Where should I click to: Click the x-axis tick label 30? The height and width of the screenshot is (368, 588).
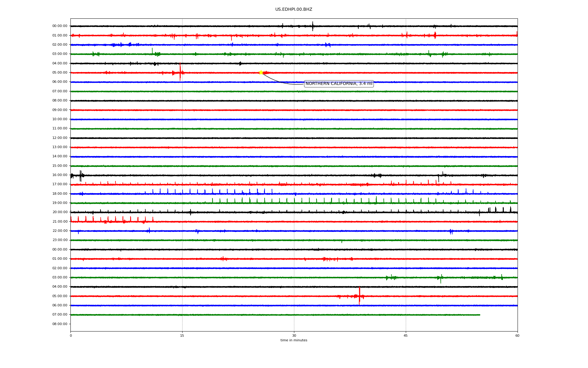click(x=294, y=335)
